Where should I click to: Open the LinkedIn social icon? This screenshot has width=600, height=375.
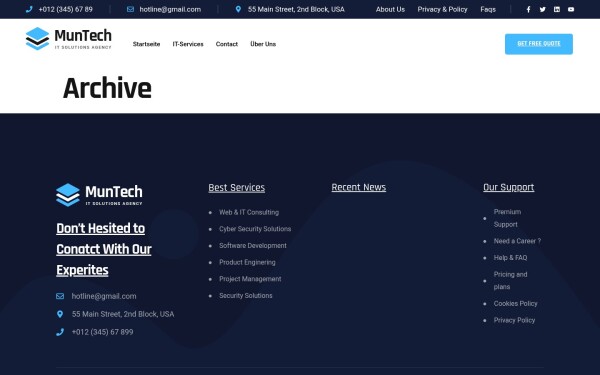[x=557, y=9]
